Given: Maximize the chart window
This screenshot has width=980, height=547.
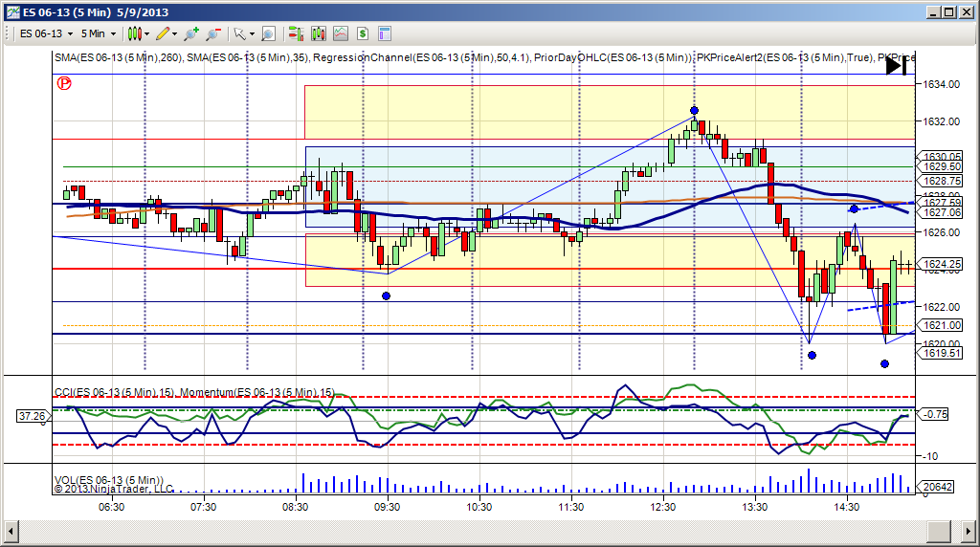Looking at the screenshot, I should point(948,11).
